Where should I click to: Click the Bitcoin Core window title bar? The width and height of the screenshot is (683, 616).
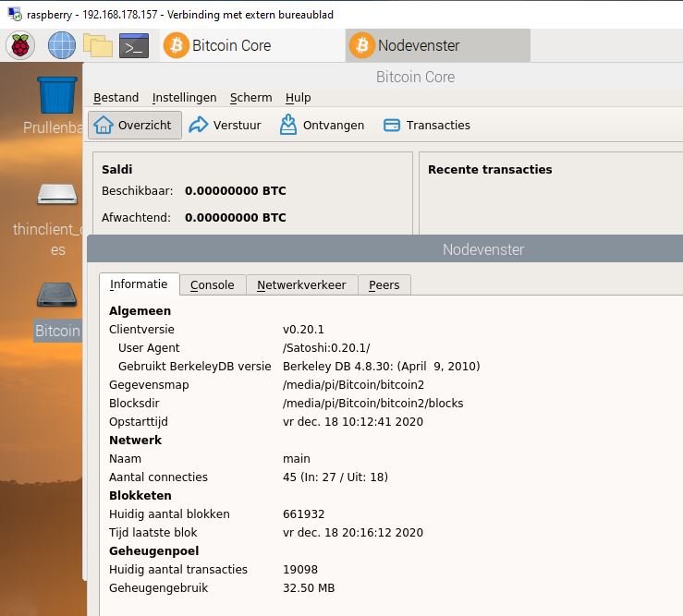[x=384, y=77]
